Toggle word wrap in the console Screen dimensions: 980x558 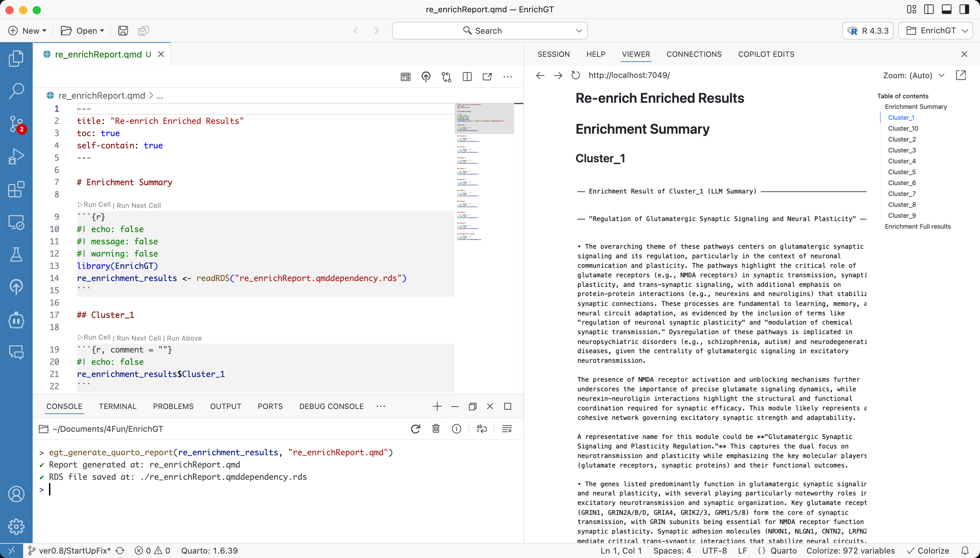click(481, 428)
